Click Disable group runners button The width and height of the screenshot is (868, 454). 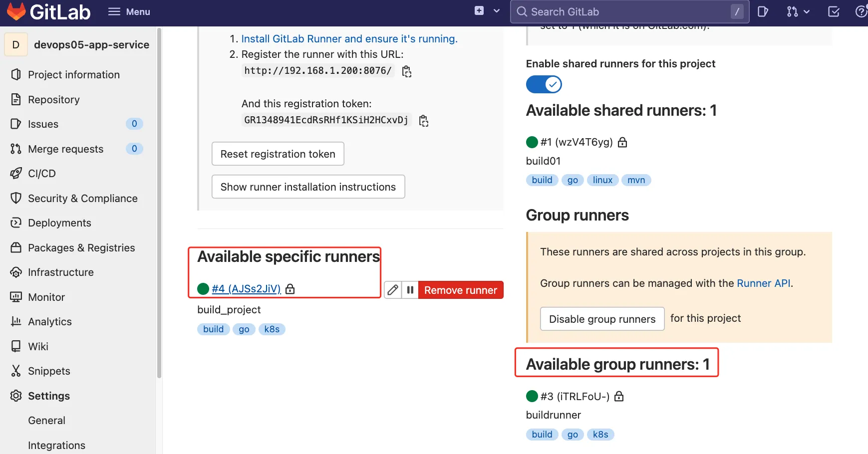pos(602,319)
